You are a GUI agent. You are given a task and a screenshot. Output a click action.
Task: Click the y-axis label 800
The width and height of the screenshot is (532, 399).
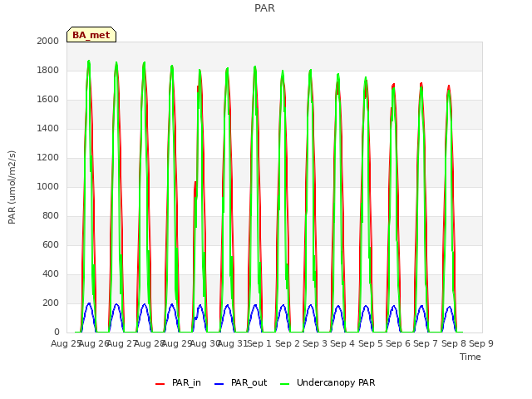[51, 216]
